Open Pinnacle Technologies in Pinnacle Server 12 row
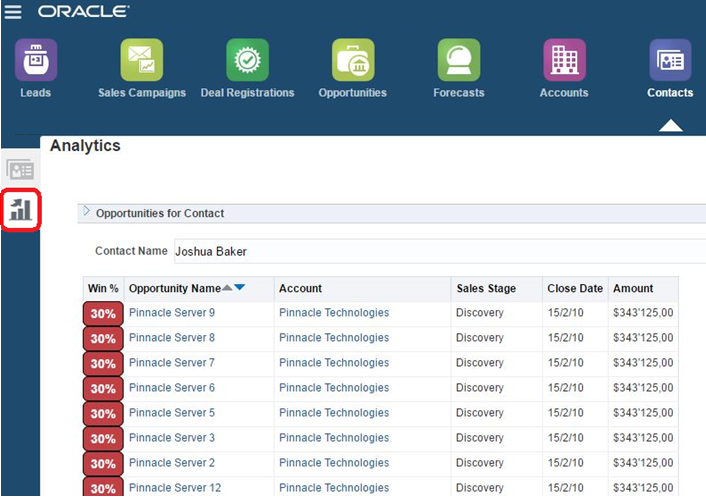This screenshot has height=497, width=706. (x=334, y=488)
